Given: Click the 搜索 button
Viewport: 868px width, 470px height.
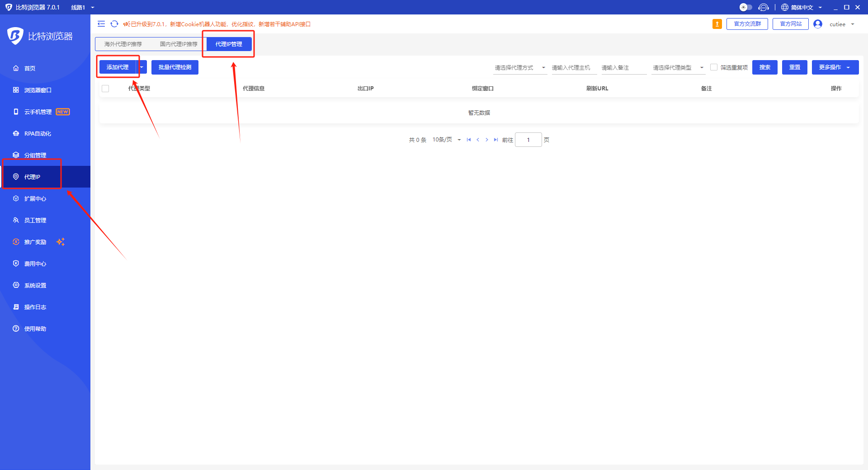Looking at the screenshot, I should [x=765, y=67].
